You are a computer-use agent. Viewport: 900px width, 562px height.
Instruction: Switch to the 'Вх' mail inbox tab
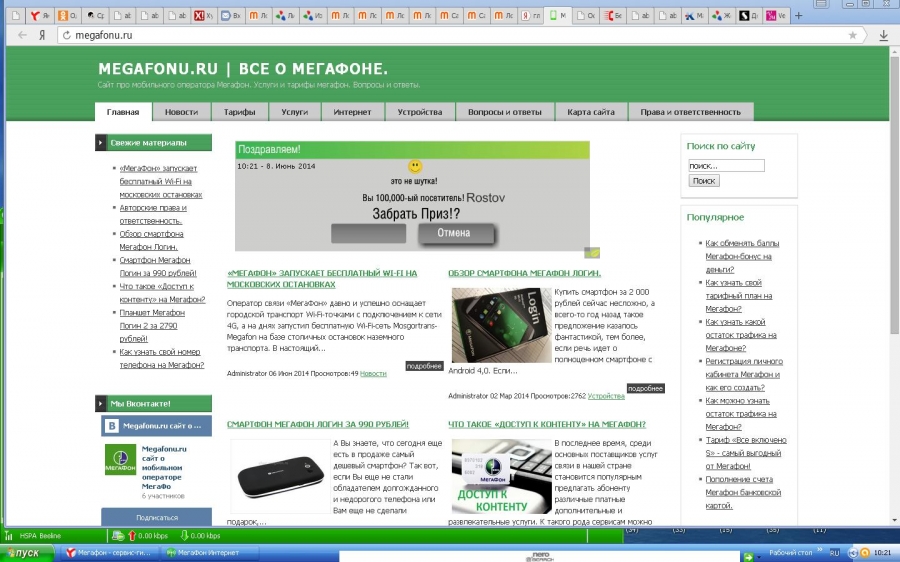[x=230, y=15]
